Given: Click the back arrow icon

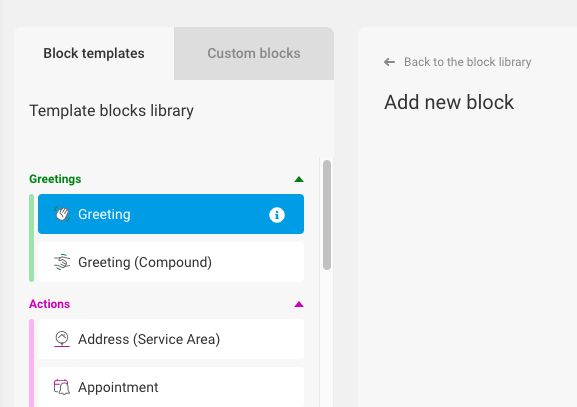Looking at the screenshot, I should 389,62.
